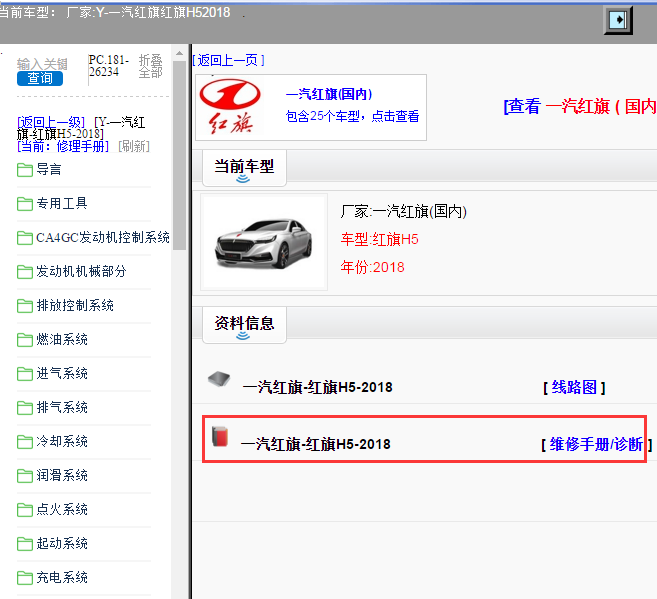Image resolution: width=657 pixels, height=599 pixels.
Task: Click the chevron under 资料信息
Action: point(243,336)
